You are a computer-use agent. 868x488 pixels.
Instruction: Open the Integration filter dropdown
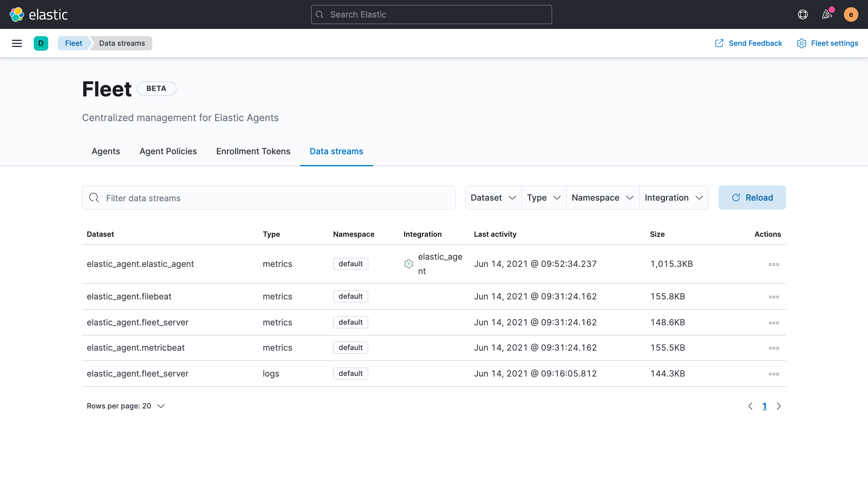[x=673, y=198]
